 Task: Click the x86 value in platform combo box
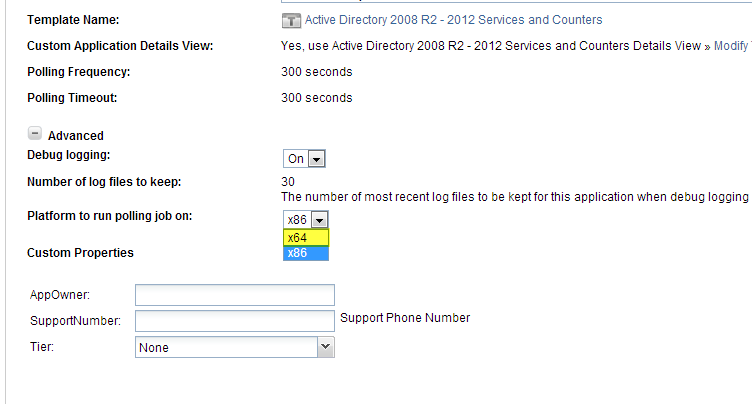pyautogui.click(x=297, y=220)
